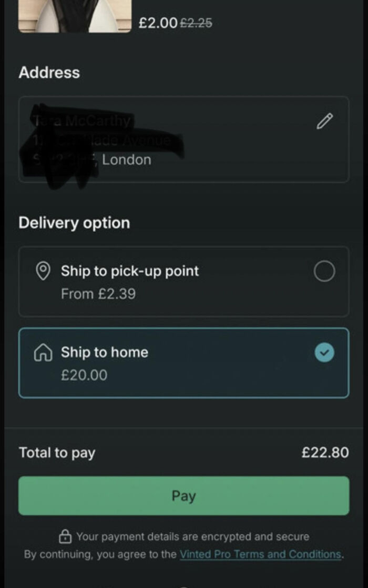Open the Vinted Pro Terms and Conditions link
Viewport: 368px width, 588px height.
coord(260,554)
